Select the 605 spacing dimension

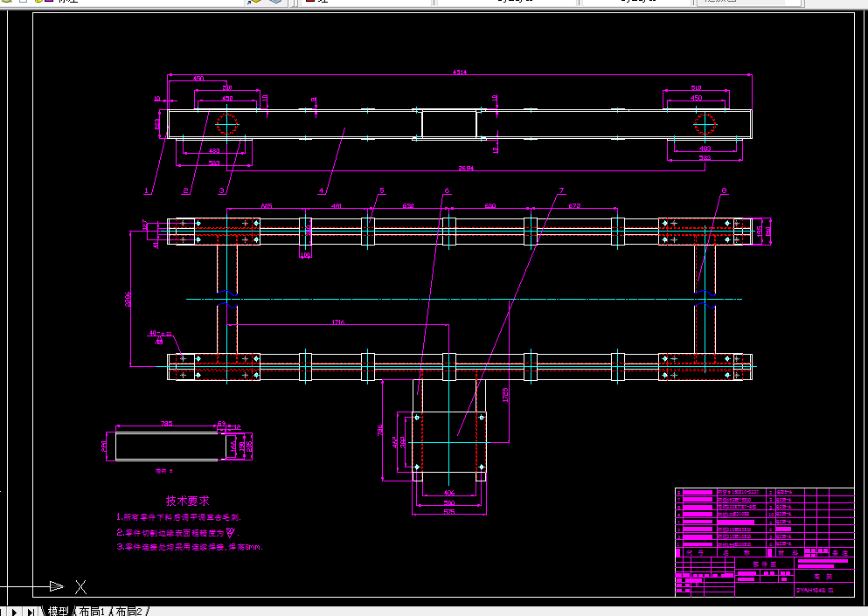tap(267, 206)
